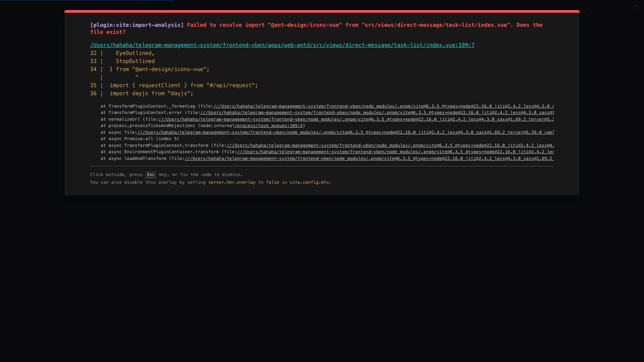Screen dimensions: 644x362
Task: Click the server.hmr.overlay setting text
Action: 232,182
